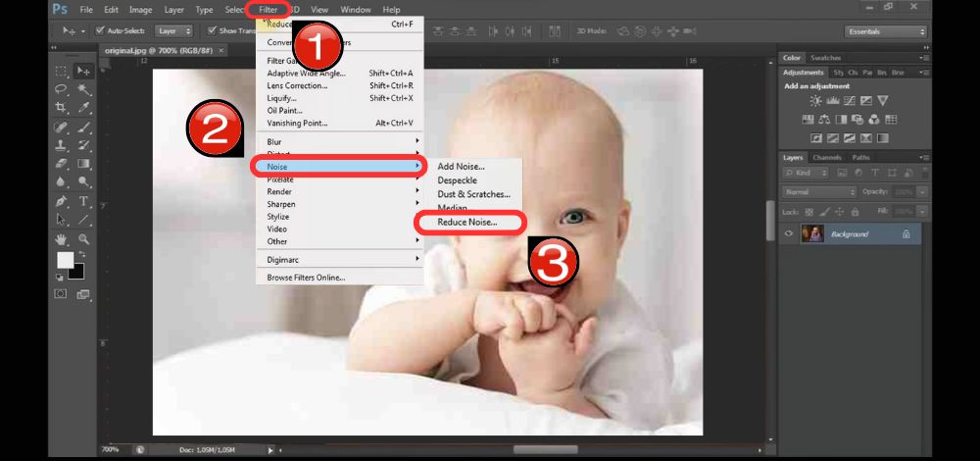Select the Zoom tool
Viewport: 980px width, 461px height.
coord(83,239)
